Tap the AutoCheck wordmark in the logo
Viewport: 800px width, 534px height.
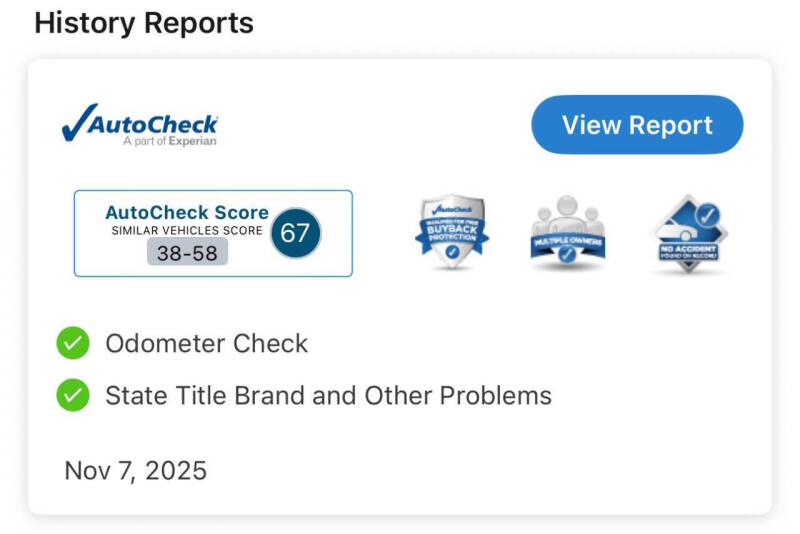click(153, 125)
